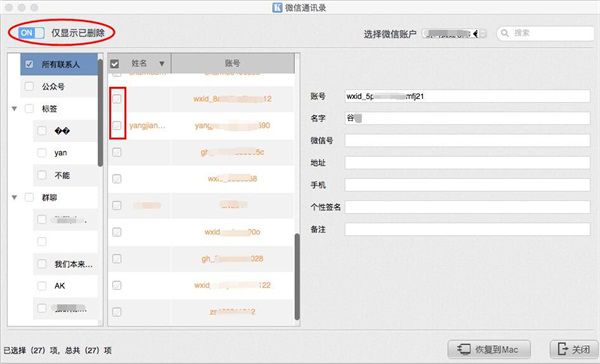Viewport: 600px width, 364px height.
Task: Check the �� tag checkbox
Action: coord(42,131)
